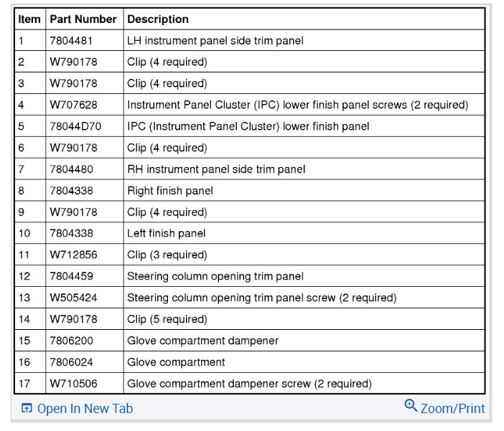Click part number W707628

(74, 105)
